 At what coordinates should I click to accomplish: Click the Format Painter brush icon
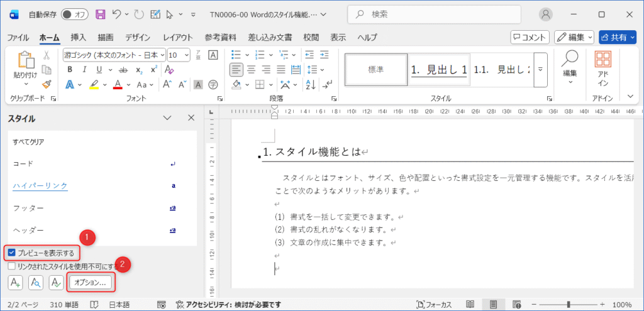pyautogui.click(x=47, y=84)
